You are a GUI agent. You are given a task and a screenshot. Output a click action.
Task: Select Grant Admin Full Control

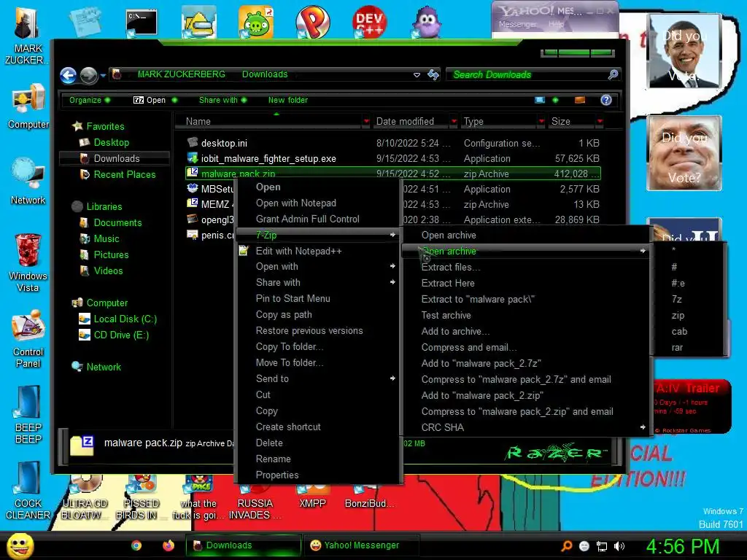(318, 219)
